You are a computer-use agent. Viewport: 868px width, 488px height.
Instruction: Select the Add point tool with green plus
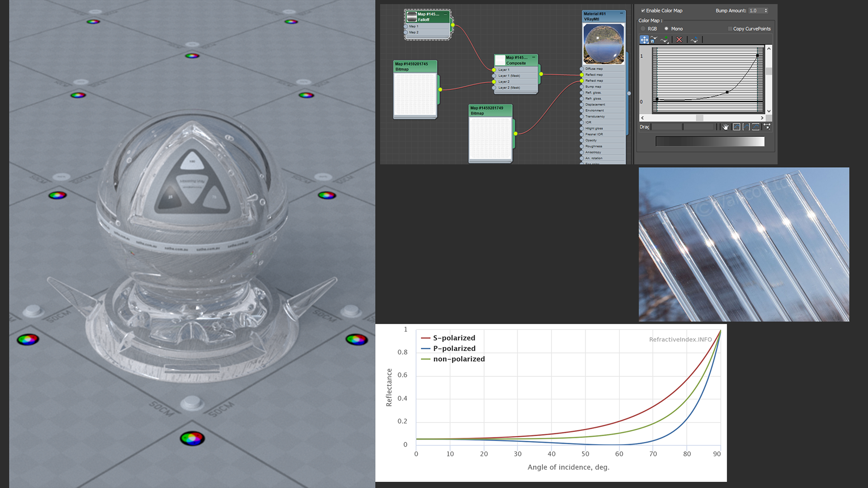click(665, 40)
